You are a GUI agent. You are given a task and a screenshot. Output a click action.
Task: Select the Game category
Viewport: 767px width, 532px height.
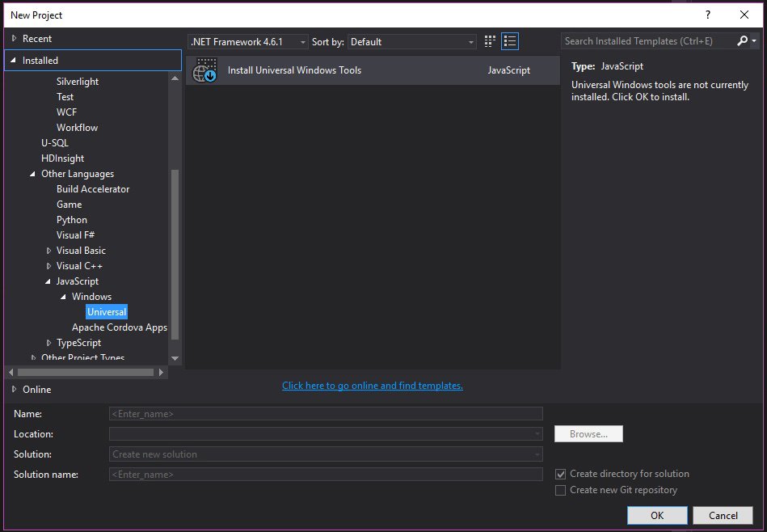[69, 204]
